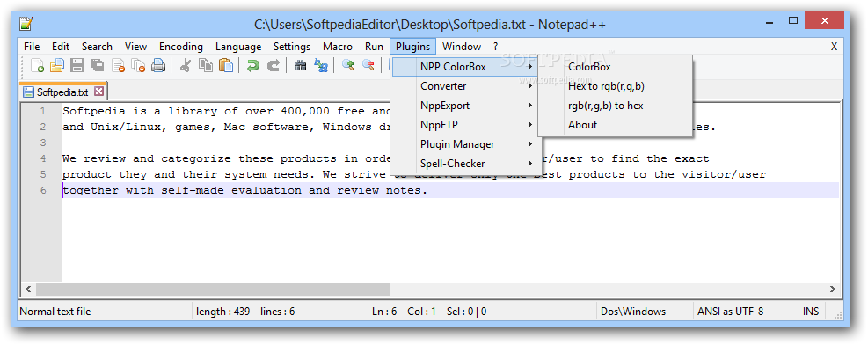
Task: Click the Save All icon
Action: tap(98, 65)
